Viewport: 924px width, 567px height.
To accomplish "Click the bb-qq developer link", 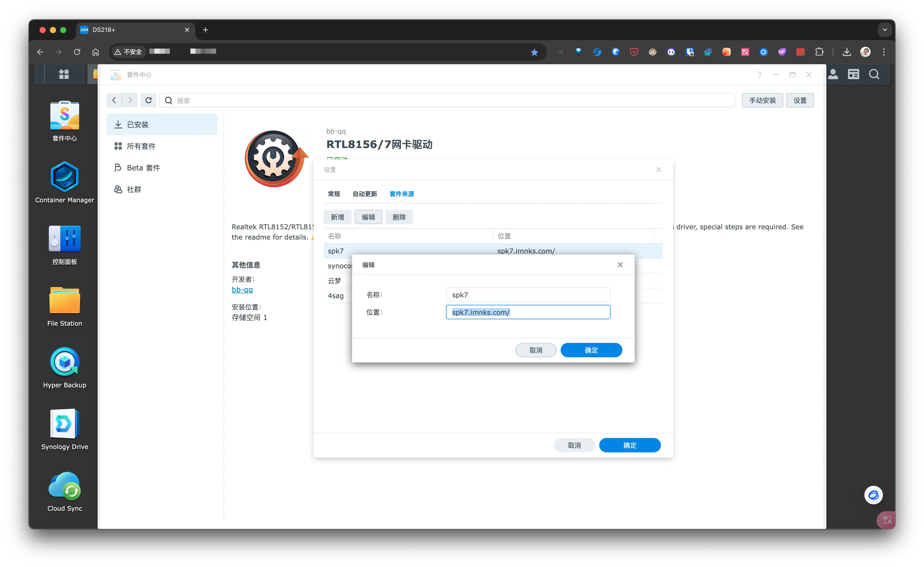I will point(242,289).
